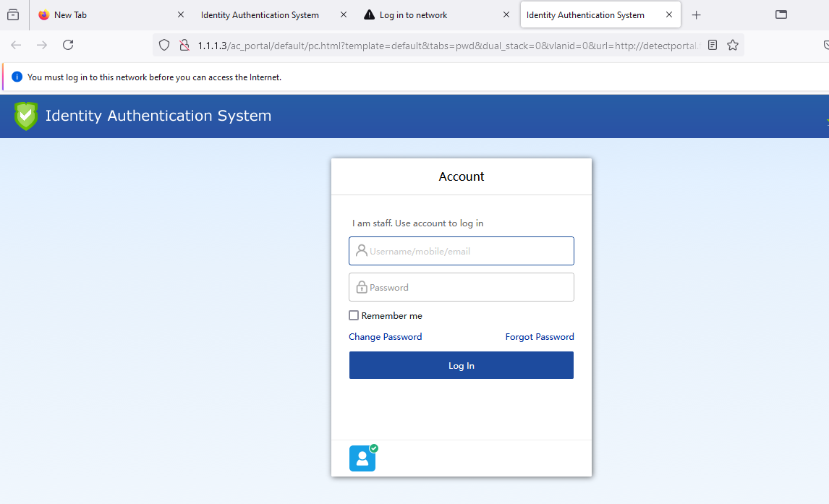Click the green shield logo

point(26,116)
